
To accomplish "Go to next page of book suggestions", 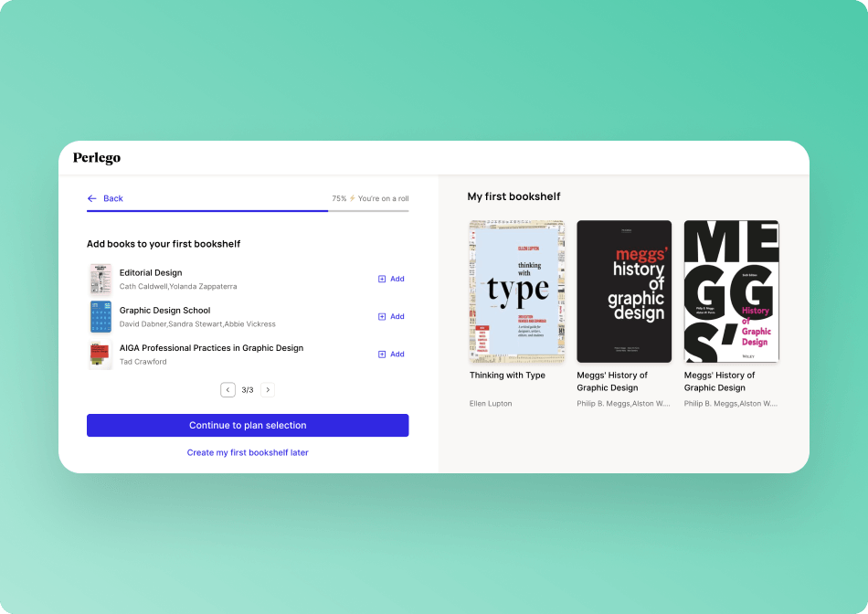I will [268, 390].
